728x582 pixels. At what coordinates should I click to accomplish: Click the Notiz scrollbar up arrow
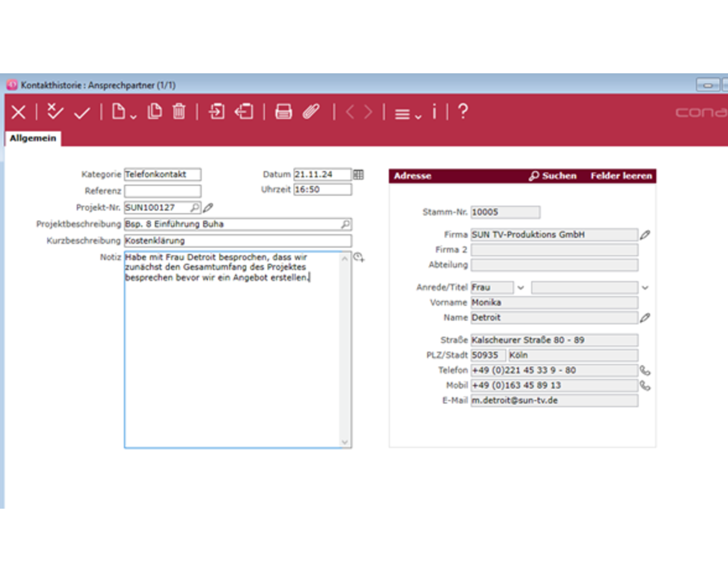pos(345,258)
